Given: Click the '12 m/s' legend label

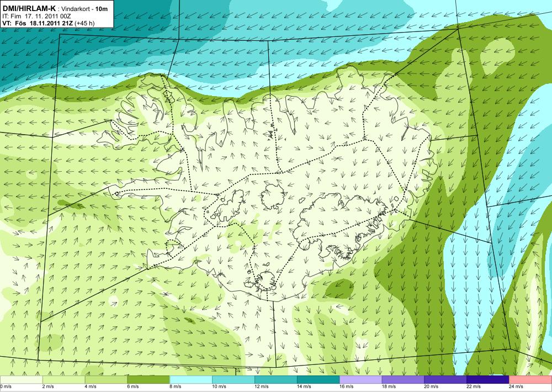Looking at the screenshot, I should [261, 386].
